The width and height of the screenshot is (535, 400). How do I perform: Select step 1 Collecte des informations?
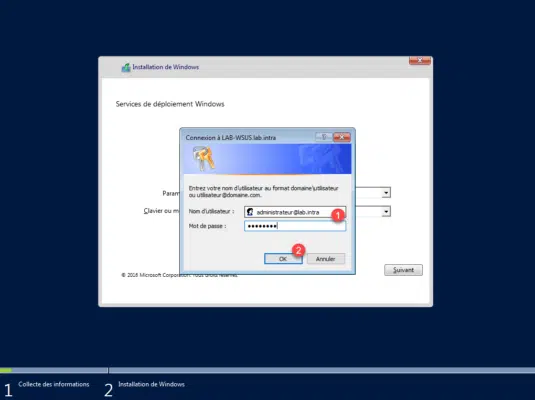pos(54,384)
